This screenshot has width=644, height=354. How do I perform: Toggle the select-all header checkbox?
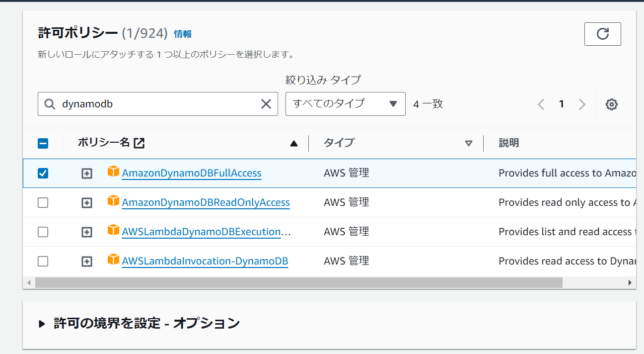point(43,143)
